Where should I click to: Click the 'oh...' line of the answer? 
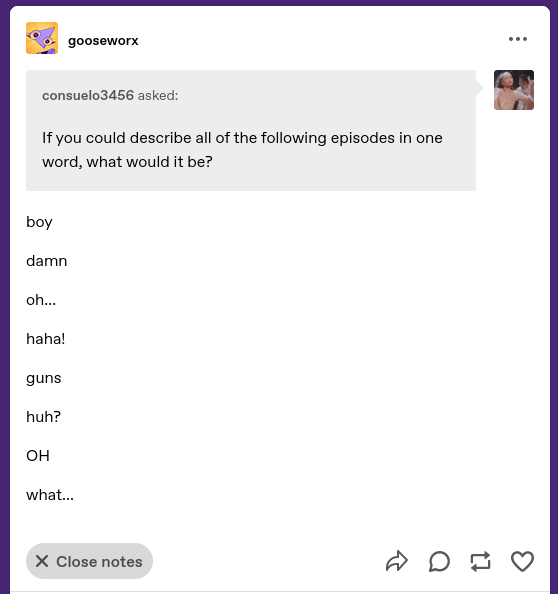click(x=41, y=300)
